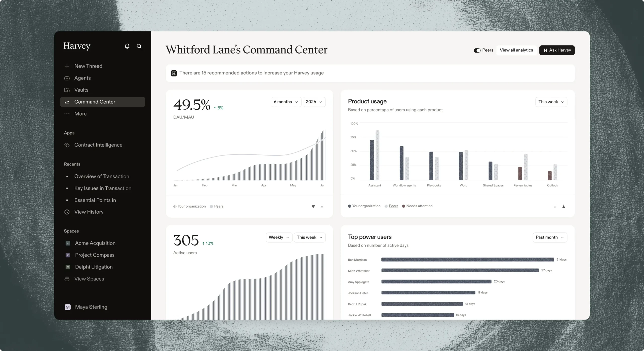Click the plus icon beside New Thread
Screen dimensions: 644x351
[x=67, y=66]
